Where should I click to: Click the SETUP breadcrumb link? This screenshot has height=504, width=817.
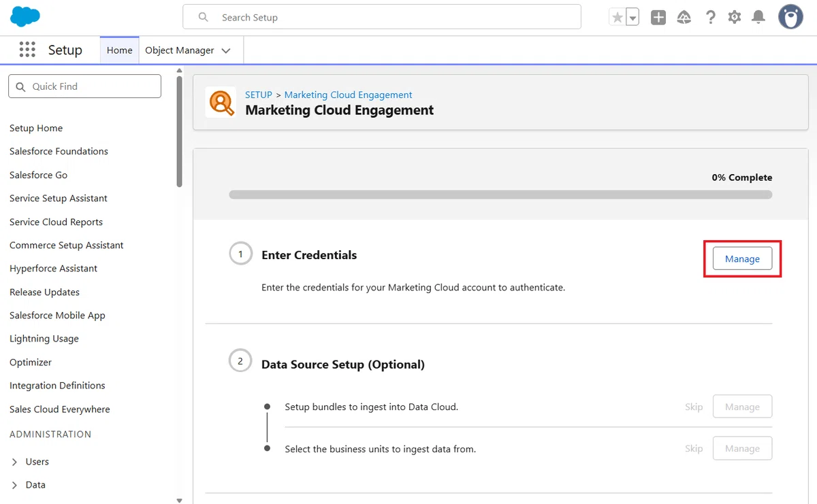(259, 95)
